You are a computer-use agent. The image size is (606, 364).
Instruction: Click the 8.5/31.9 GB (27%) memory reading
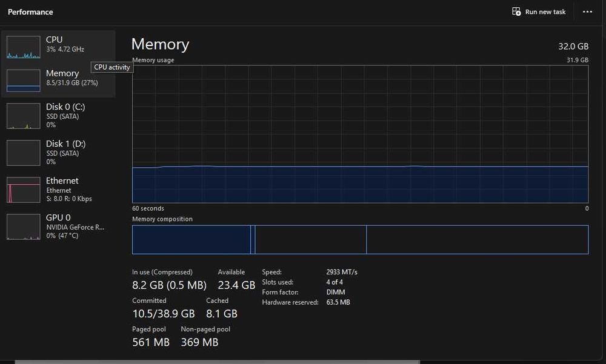[x=72, y=83]
